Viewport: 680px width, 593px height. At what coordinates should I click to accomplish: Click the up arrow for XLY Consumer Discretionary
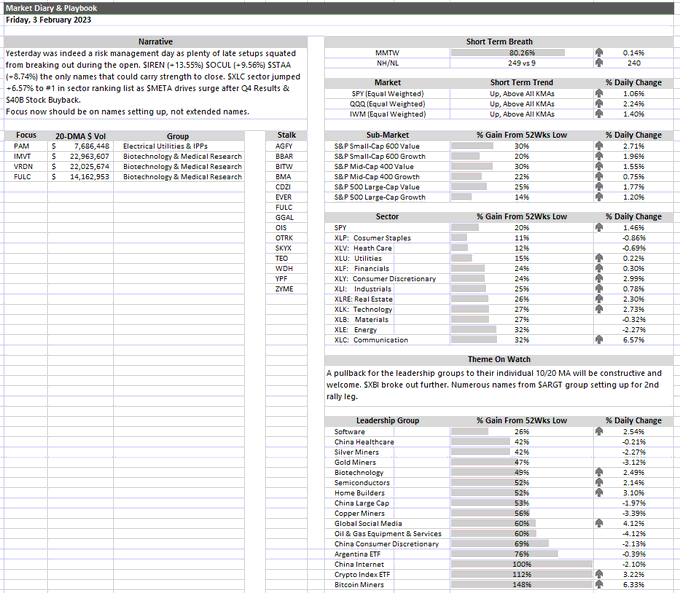click(x=599, y=278)
